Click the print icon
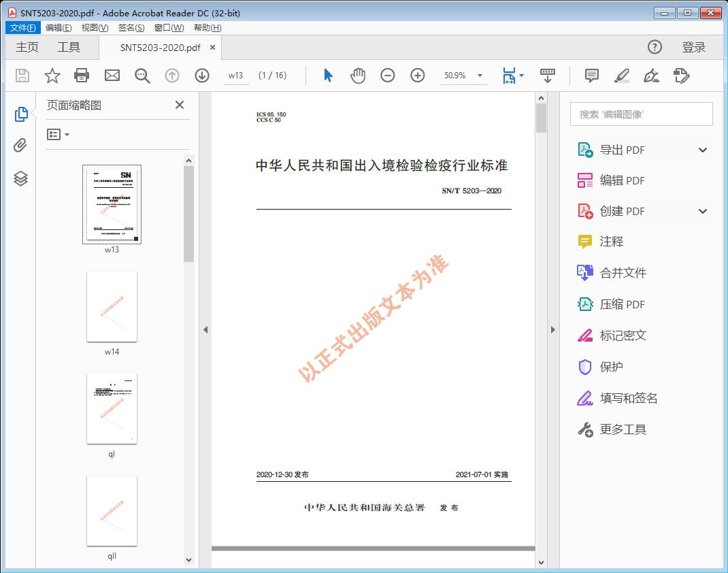 (x=82, y=76)
